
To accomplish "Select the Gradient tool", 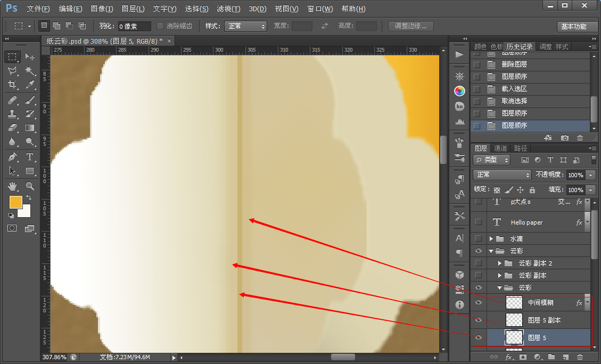I will click(29, 128).
